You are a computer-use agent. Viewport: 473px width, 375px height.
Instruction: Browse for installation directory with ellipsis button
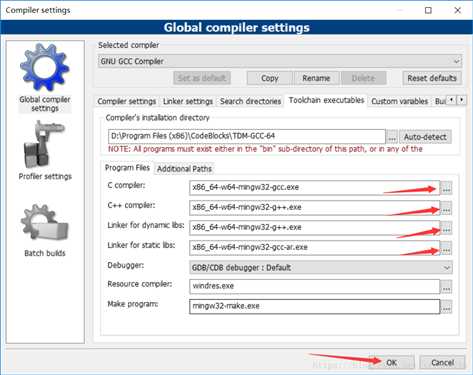(392, 137)
